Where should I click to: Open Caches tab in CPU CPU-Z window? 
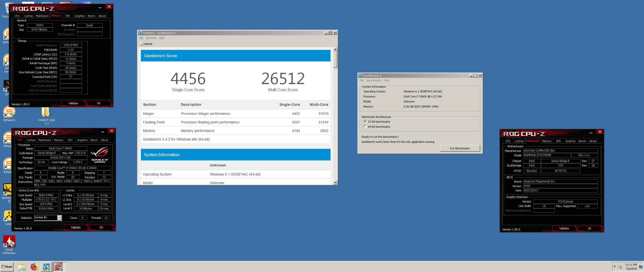[31, 140]
